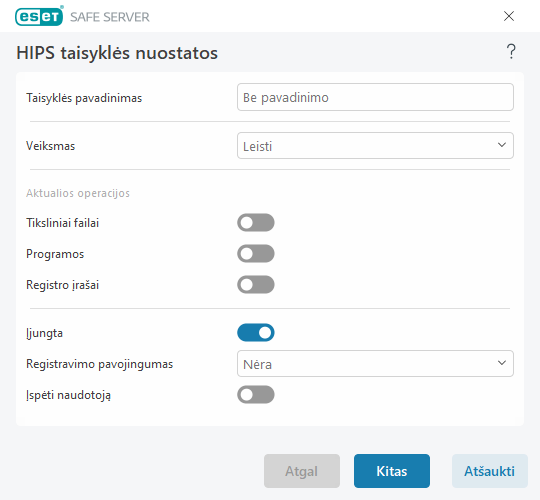Disable the Įjungta toggle
Screen dimensions: 540x500
point(256,333)
